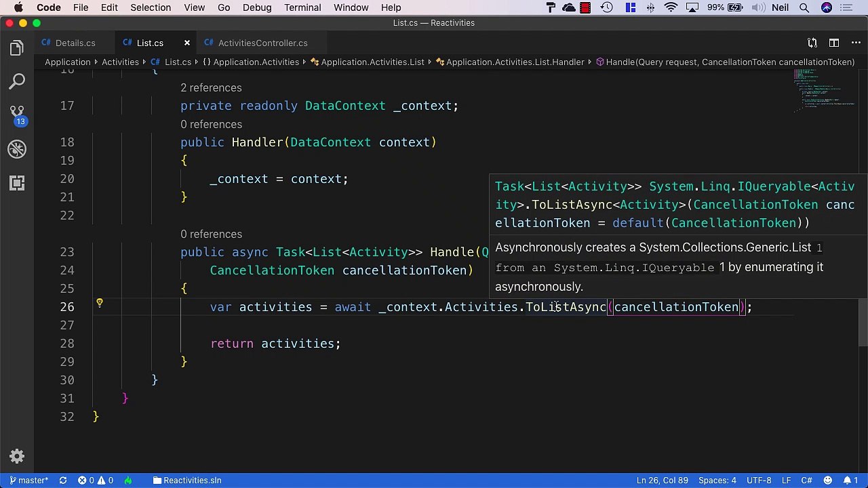Click the vertical editor scrollbar thumb
868x488 pixels.
point(863,323)
